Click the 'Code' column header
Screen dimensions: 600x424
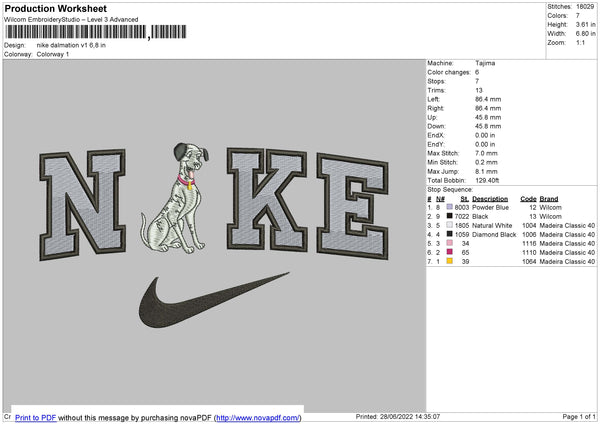pyautogui.click(x=528, y=199)
